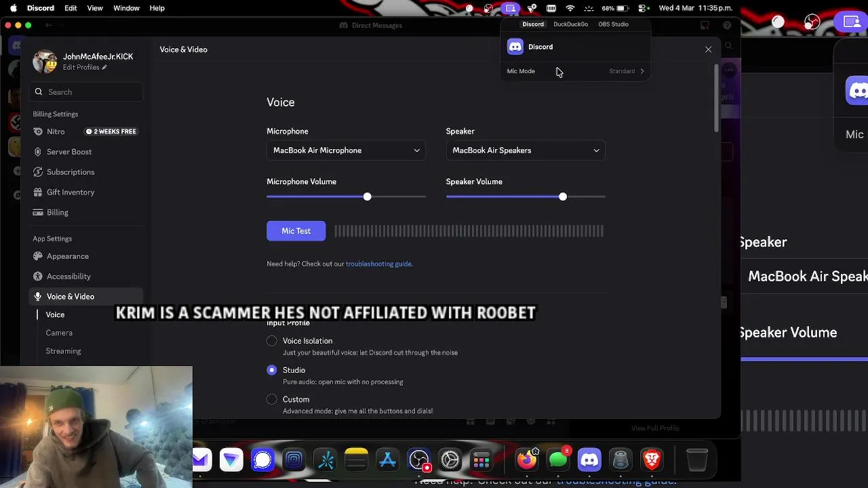Click the Discord logo in the mic popup
The height and width of the screenshot is (488, 868).
pos(515,47)
